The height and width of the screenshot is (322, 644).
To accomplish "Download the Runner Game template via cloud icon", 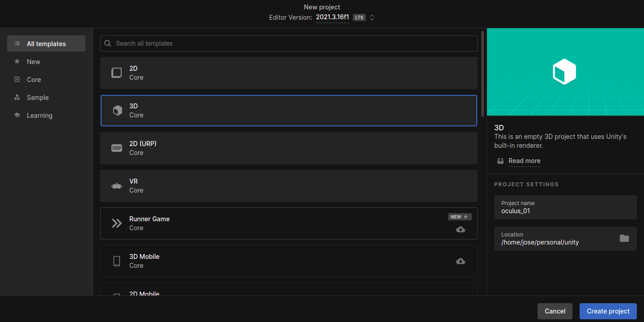I will click(x=460, y=229).
